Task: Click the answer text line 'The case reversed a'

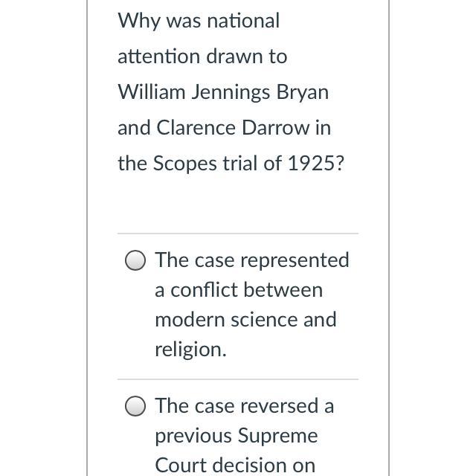Action: (244, 406)
